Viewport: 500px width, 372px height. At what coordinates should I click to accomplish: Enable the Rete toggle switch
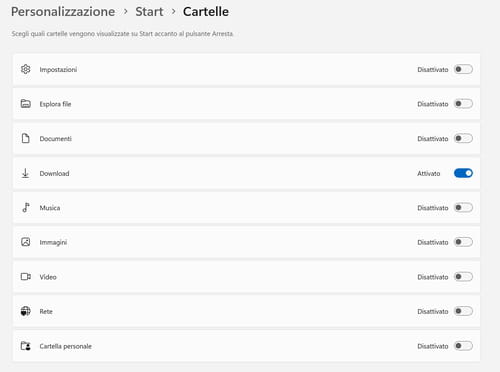[x=463, y=311]
